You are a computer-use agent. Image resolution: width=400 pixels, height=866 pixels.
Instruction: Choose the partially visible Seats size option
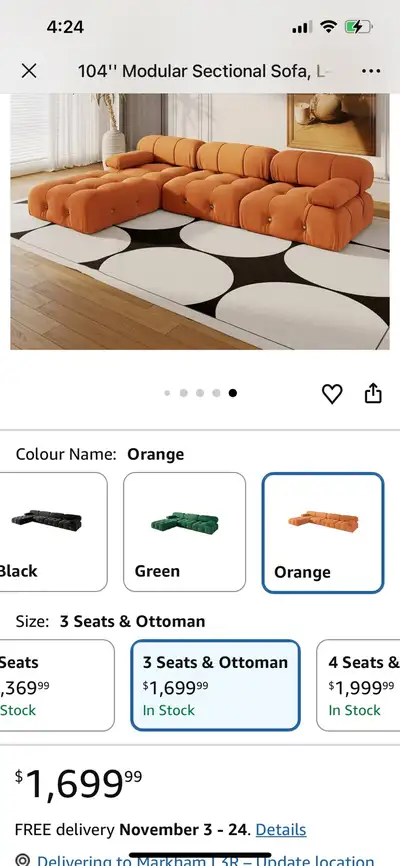[x=57, y=685]
